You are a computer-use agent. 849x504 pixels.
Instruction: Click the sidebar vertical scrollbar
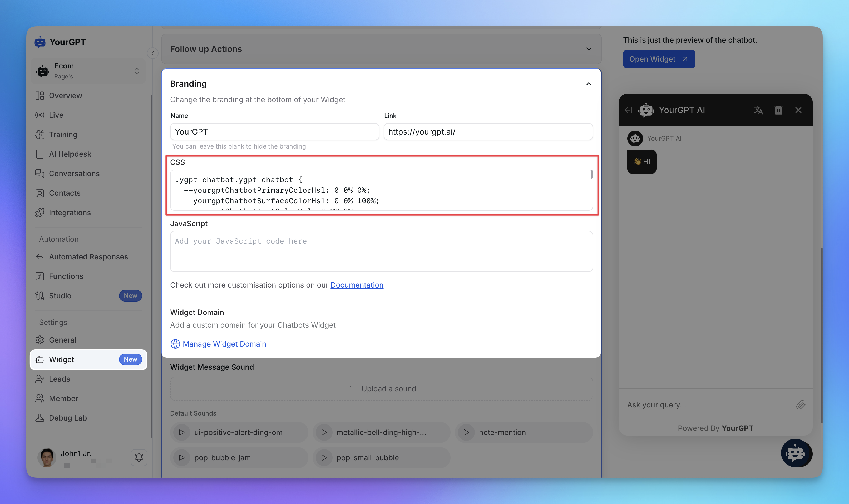(x=151, y=266)
